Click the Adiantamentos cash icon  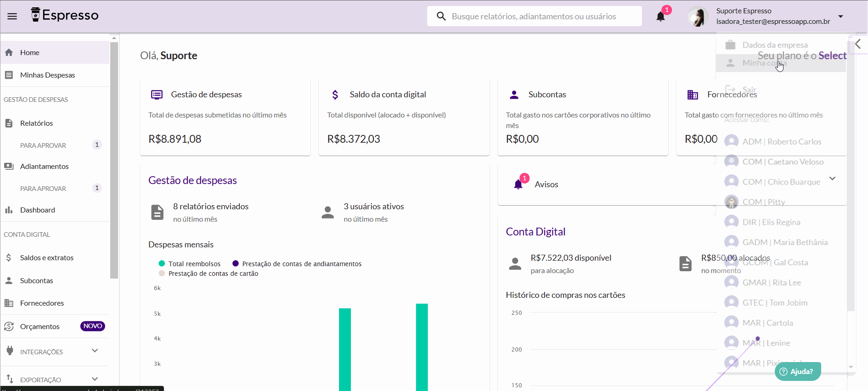click(x=9, y=166)
